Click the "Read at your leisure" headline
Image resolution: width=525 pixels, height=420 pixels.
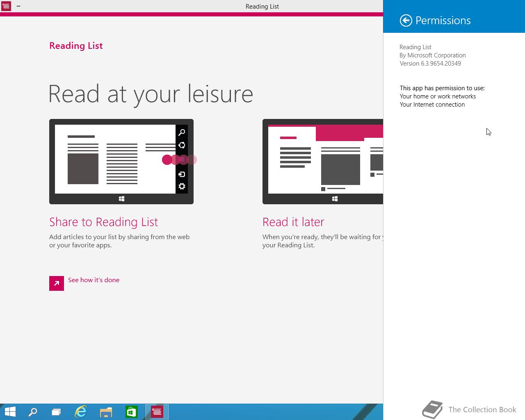point(151,94)
